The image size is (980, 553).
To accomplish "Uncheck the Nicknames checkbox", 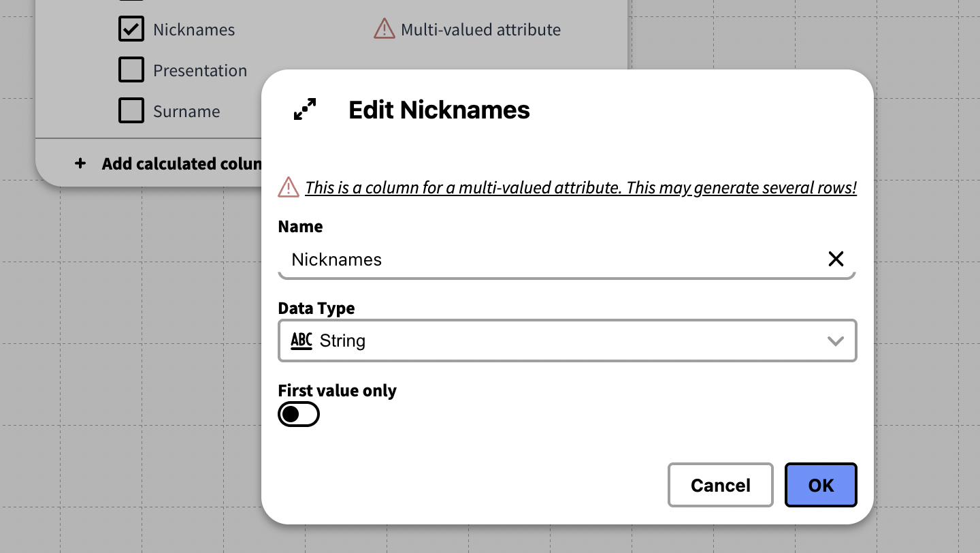I will (x=131, y=29).
